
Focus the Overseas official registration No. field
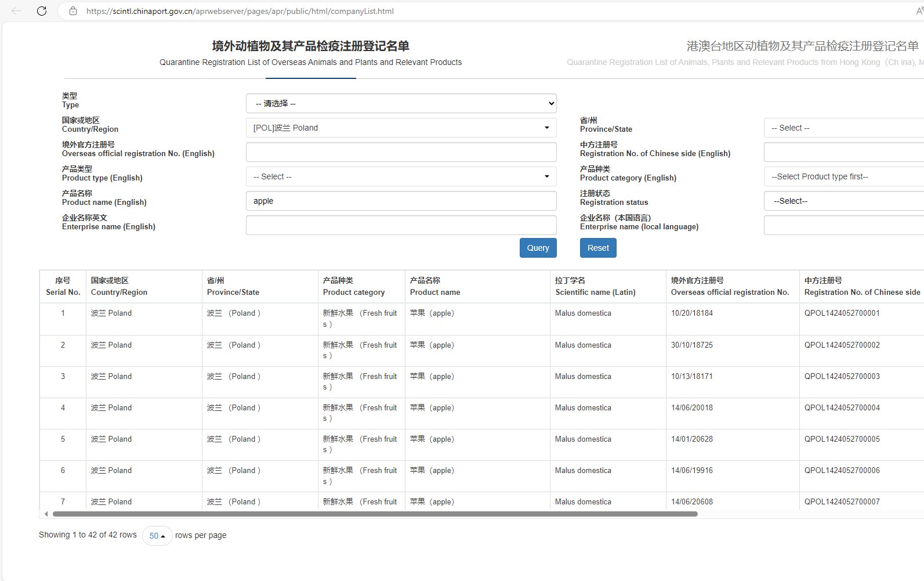401,152
